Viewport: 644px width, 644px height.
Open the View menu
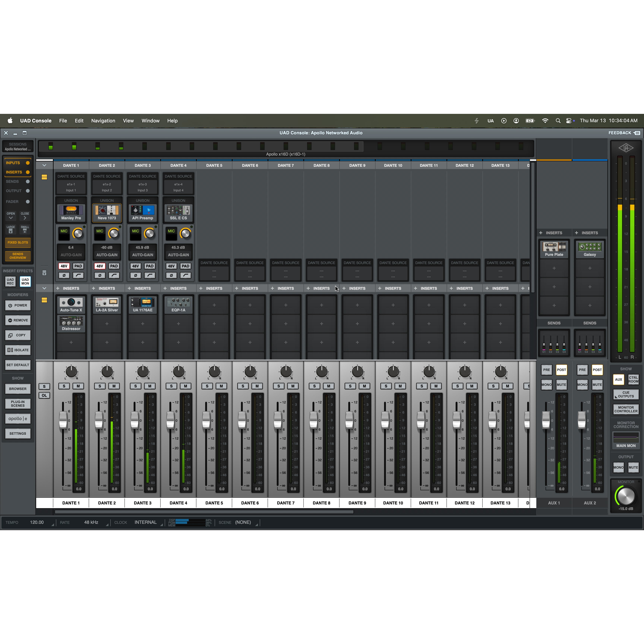click(x=128, y=121)
